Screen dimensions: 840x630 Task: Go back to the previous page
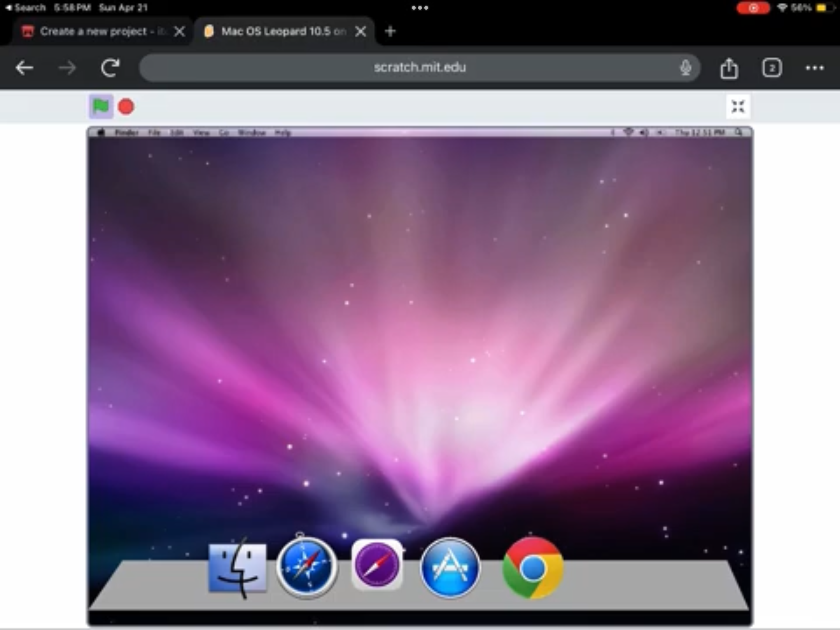pos(24,68)
